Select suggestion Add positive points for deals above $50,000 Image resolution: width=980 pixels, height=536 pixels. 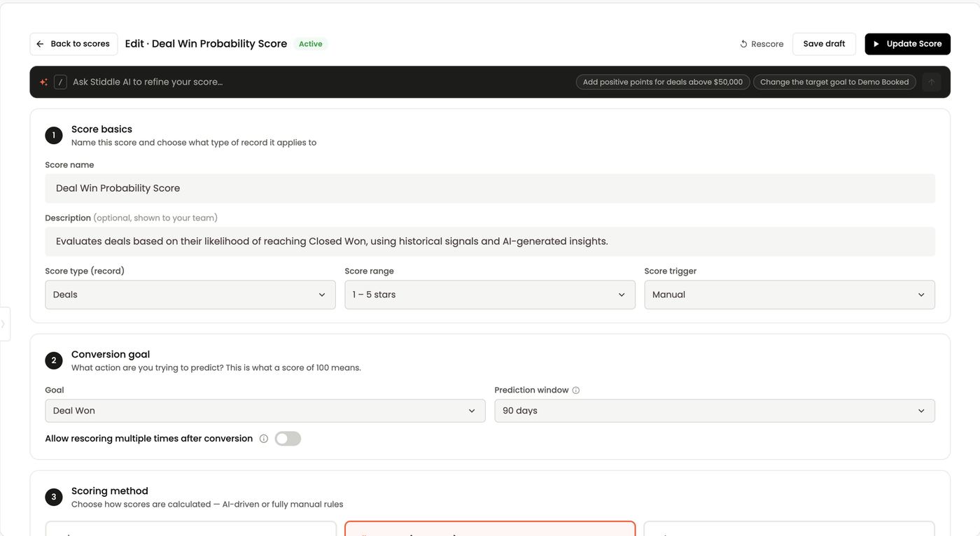click(663, 82)
